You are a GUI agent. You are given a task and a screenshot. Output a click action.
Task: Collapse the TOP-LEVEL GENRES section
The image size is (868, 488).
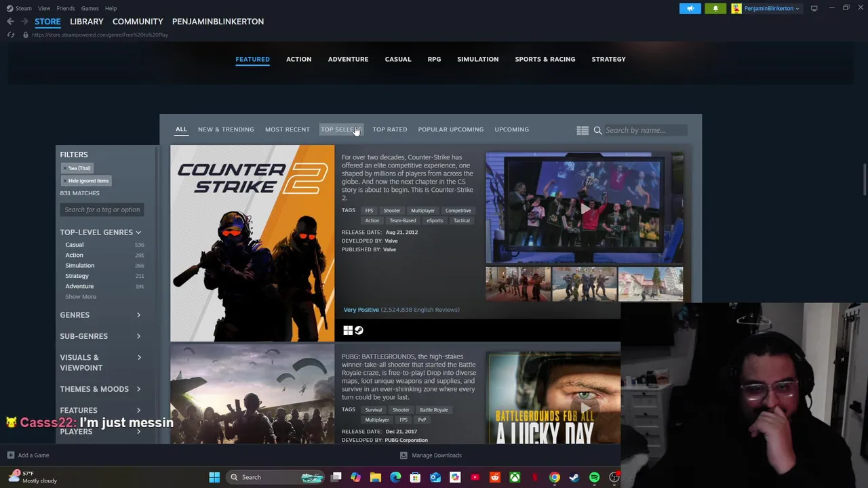coord(100,232)
